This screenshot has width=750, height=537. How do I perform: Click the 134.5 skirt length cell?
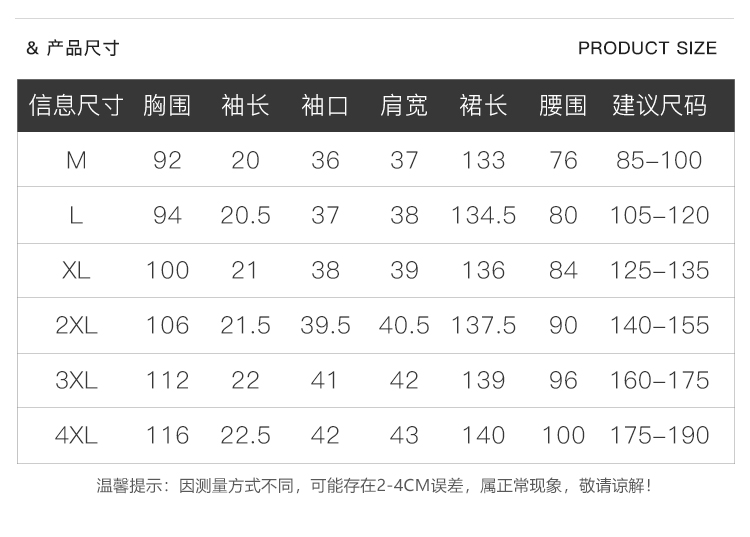click(x=484, y=215)
